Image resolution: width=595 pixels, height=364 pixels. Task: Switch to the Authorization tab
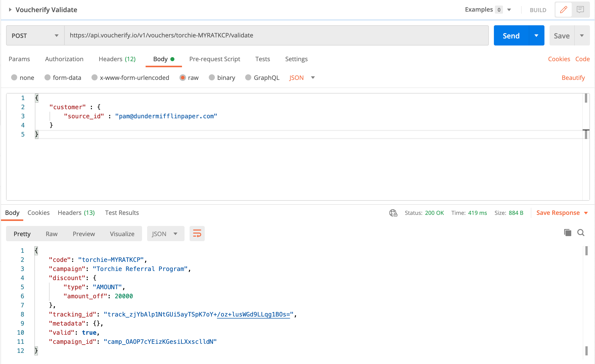tap(64, 59)
